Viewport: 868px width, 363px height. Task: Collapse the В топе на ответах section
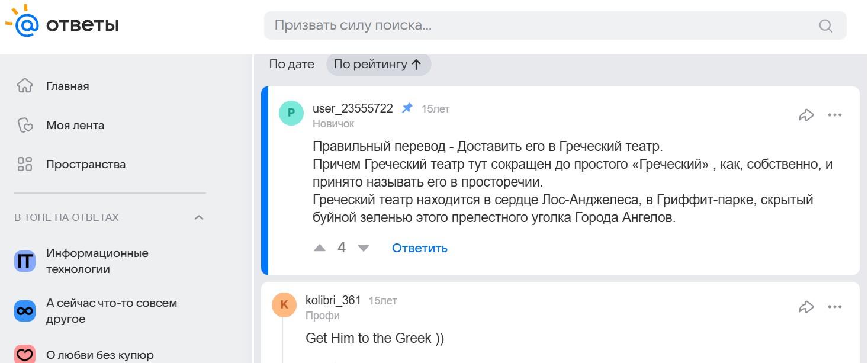pyautogui.click(x=199, y=217)
